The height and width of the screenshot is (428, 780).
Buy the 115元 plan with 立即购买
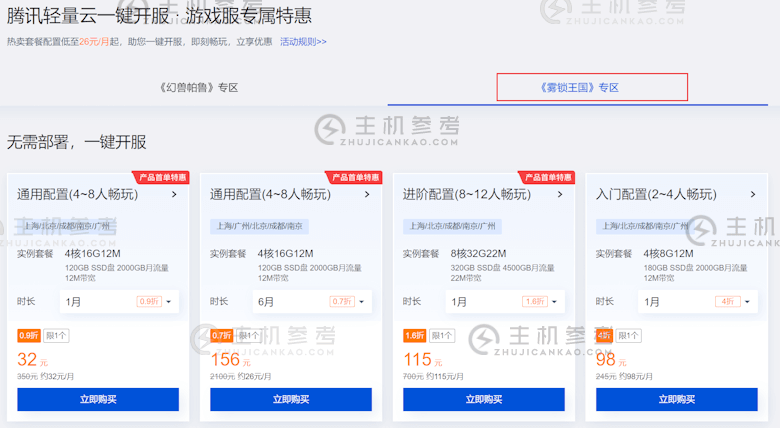[484, 399]
